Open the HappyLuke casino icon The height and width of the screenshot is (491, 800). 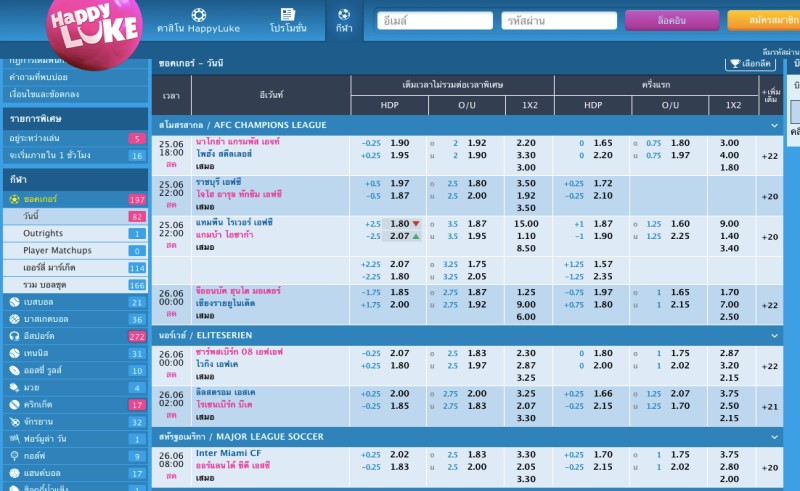198,14
